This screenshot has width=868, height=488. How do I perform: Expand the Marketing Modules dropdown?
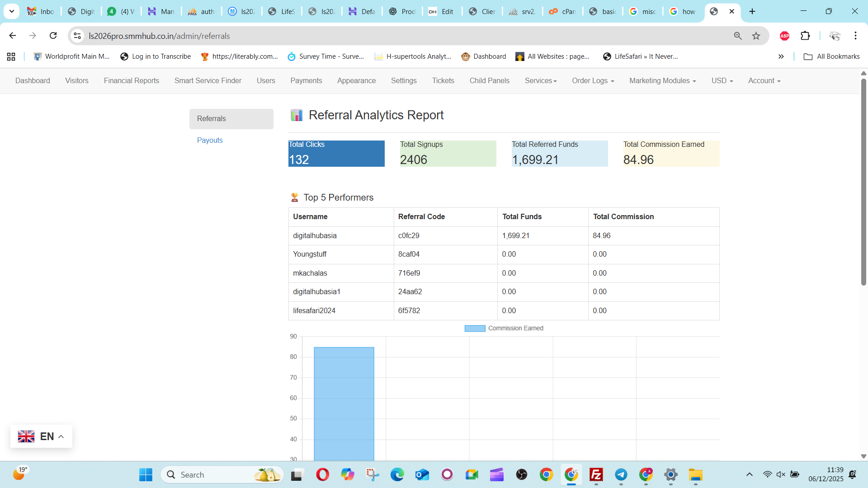click(662, 81)
